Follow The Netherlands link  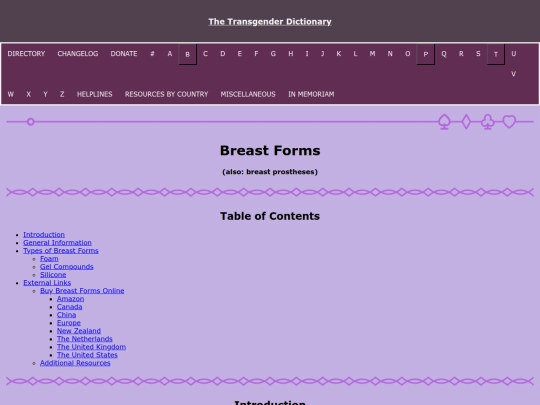coord(84,339)
